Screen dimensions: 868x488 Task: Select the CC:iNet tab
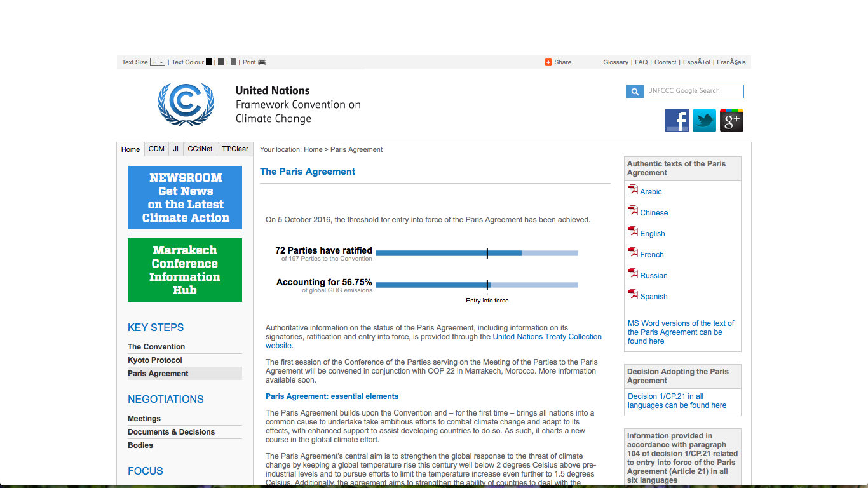point(200,149)
